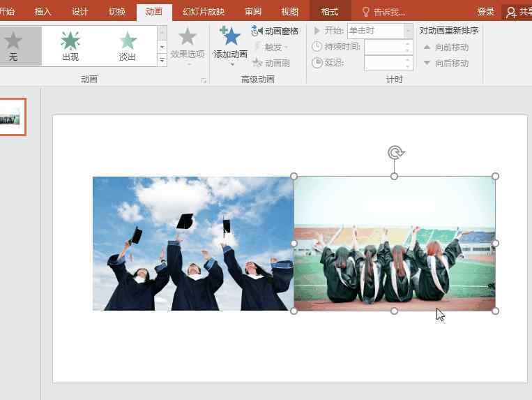The height and width of the screenshot is (400, 532).
Task: Open 效果选项 effect options
Action: coord(188,47)
